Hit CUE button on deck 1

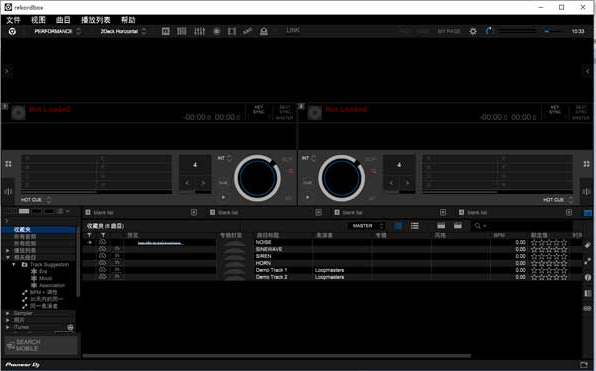(223, 182)
